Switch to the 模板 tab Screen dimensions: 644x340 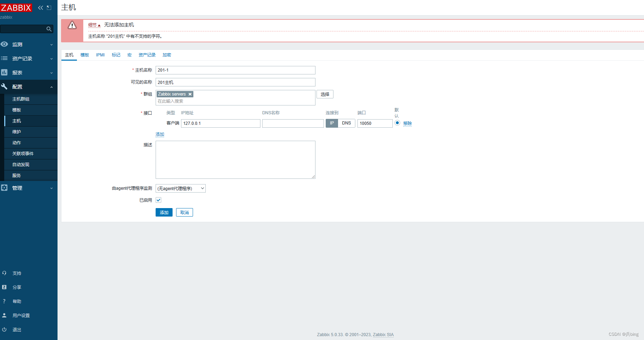(x=85, y=55)
